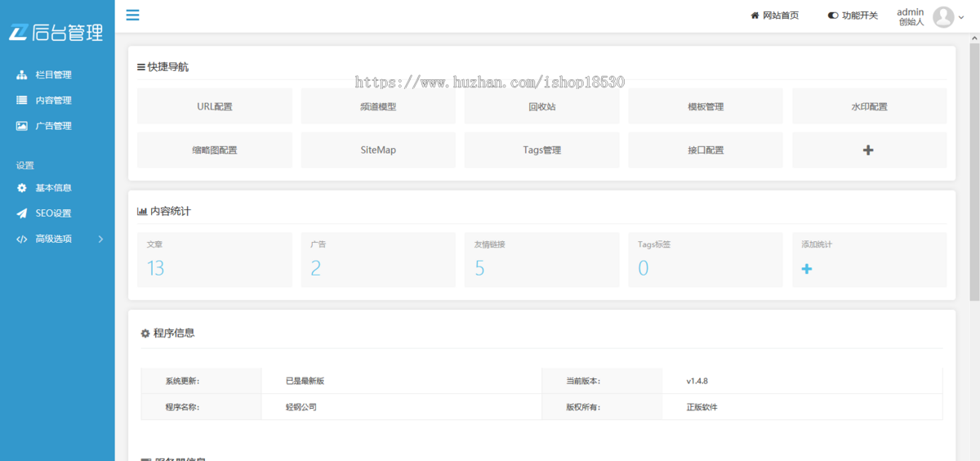
Task: Open the 回收站 shortcut
Action: click(542, 106)
